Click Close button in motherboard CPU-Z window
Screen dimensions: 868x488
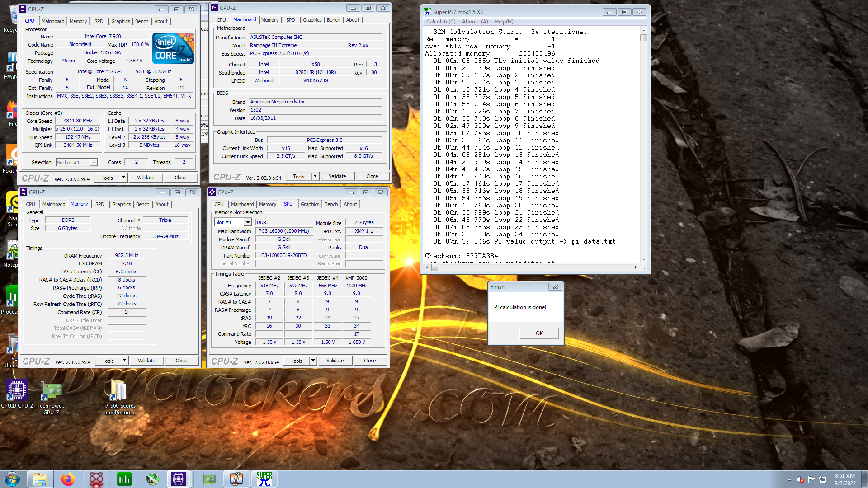click(x=372, y=176)
